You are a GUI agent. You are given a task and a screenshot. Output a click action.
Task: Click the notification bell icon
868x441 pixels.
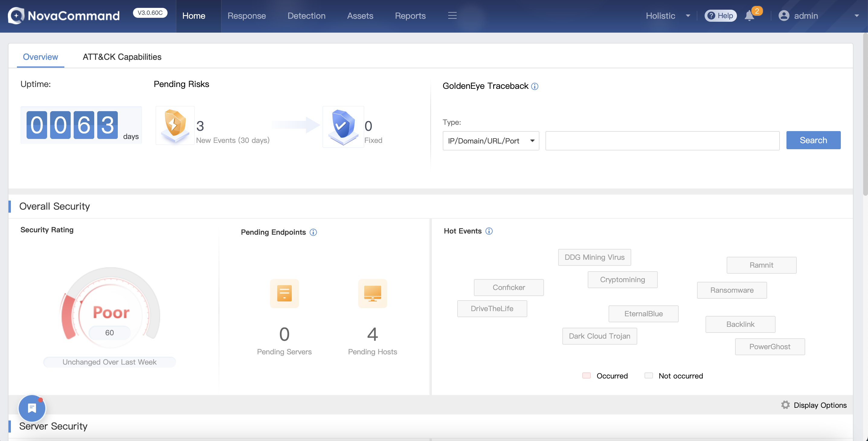[749, 16]
